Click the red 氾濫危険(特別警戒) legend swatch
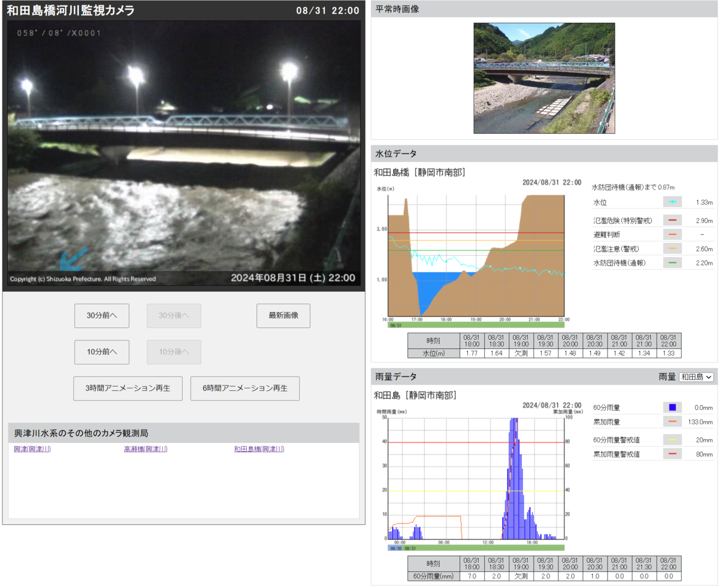The width and height of the screenshot is (719, 588). click(x=672, y=221)
